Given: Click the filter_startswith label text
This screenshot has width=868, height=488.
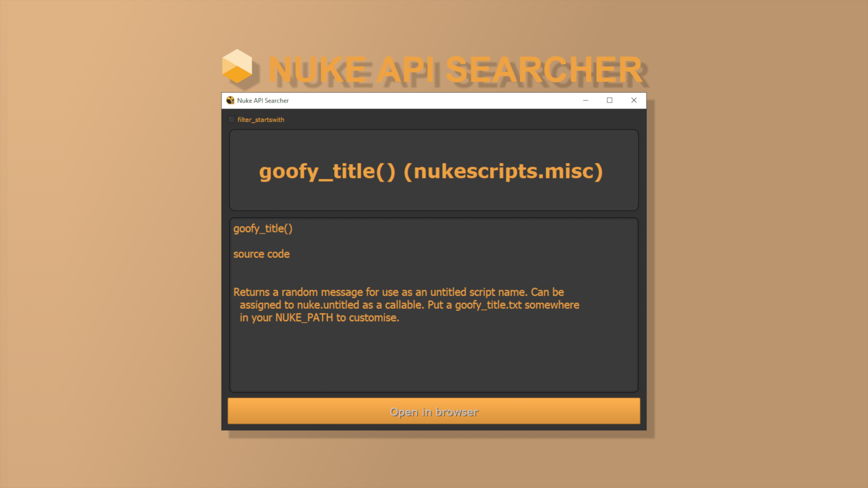Looking at the screenshot, I should click(x=261, y=119).
